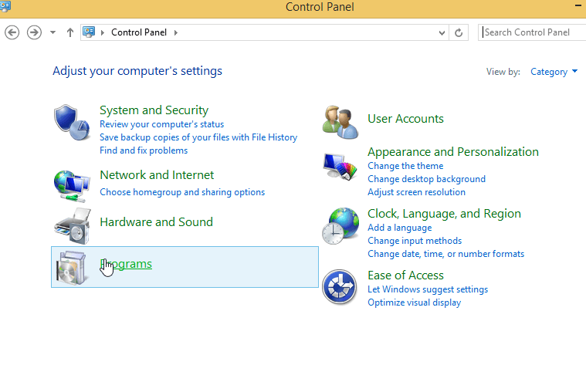Click the Hardware and Sound printer icon

coord(73,226)
